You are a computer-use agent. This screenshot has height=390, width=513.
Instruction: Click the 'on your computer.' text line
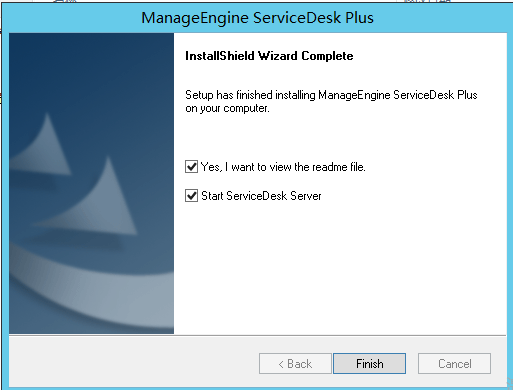coord(227,109)
